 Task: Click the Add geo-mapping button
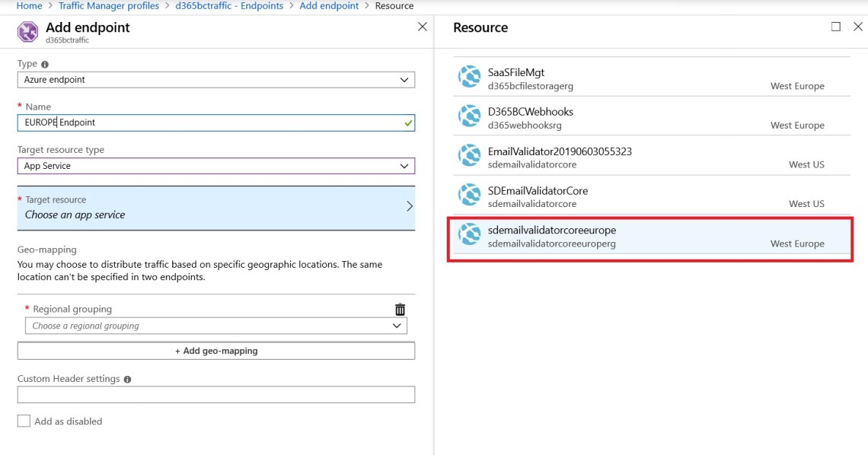point(215,351)
